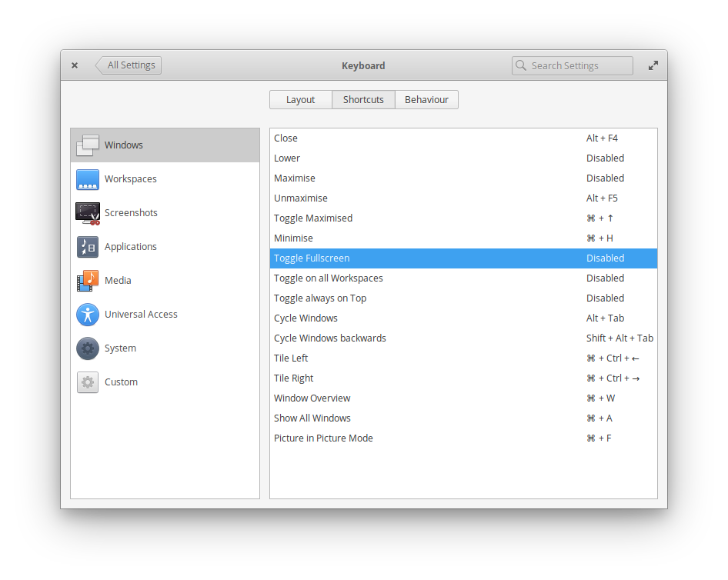Select the Unmaximise shortcut row

tap(463, 198)
